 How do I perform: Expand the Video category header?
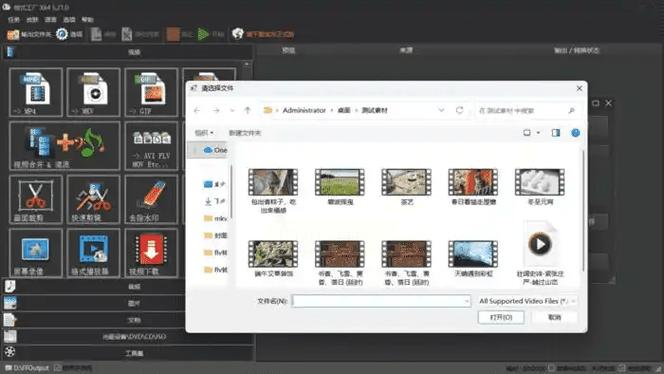[128, 52]
